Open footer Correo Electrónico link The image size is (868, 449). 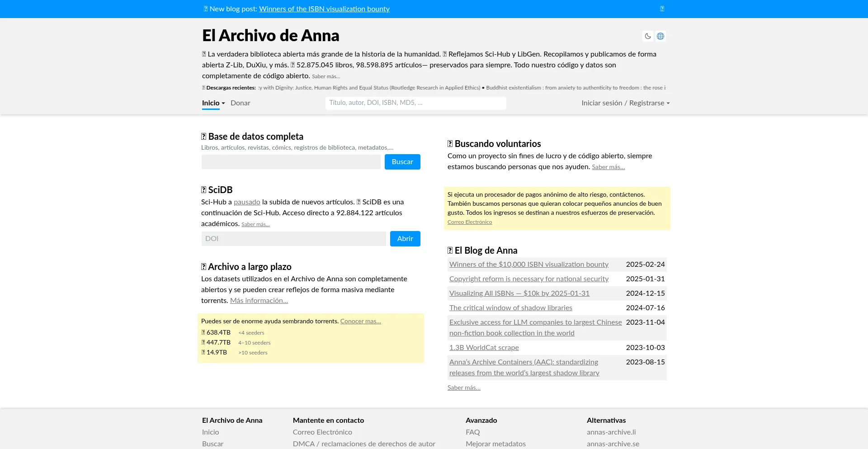pyautogui.click(x=322, y=432)
